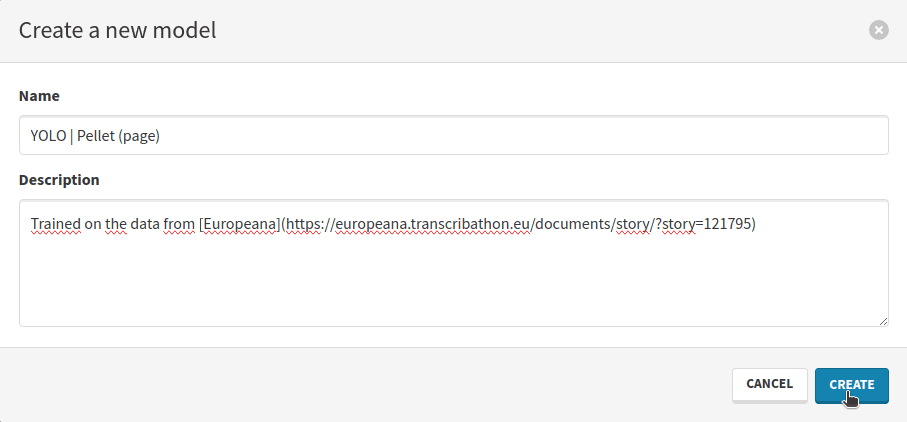Click 'https' at the URL start
907x422 pixels.
point(304,224)
